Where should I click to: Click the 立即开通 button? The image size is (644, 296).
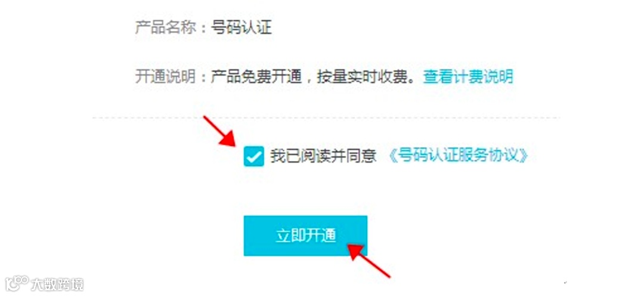305,236
